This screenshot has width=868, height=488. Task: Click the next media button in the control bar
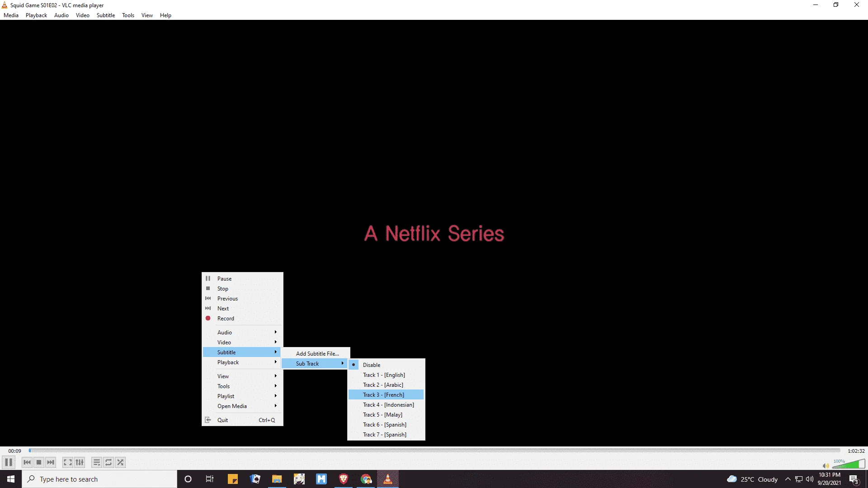(x=51, y=462)
